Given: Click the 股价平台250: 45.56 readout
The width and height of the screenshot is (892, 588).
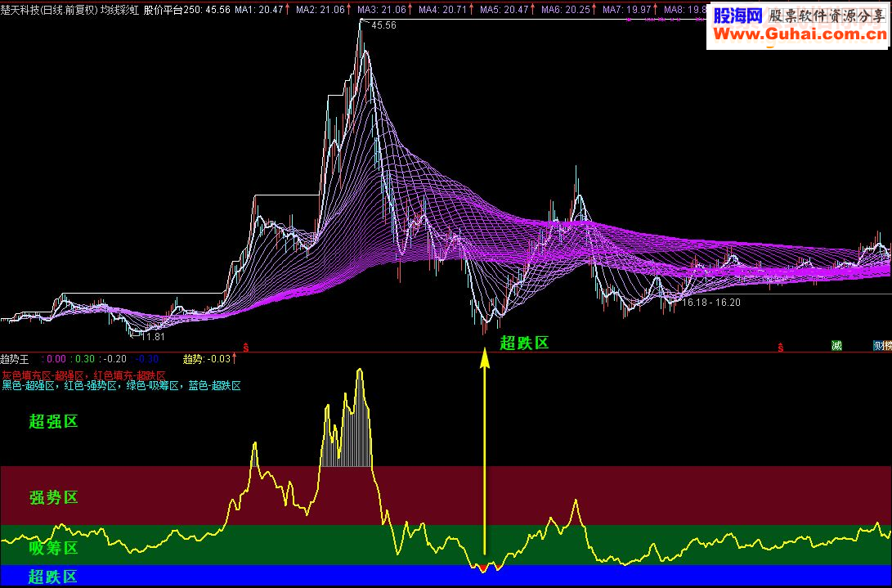Looking at the screenshot, I should (x=187, y=10).
